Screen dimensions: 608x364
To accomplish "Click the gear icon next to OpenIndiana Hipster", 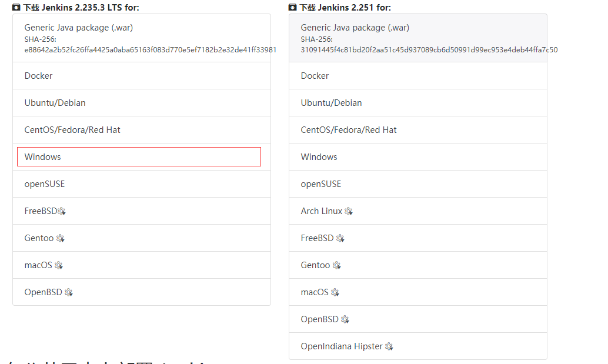I will pyautogui.click(x=389, y=346).
